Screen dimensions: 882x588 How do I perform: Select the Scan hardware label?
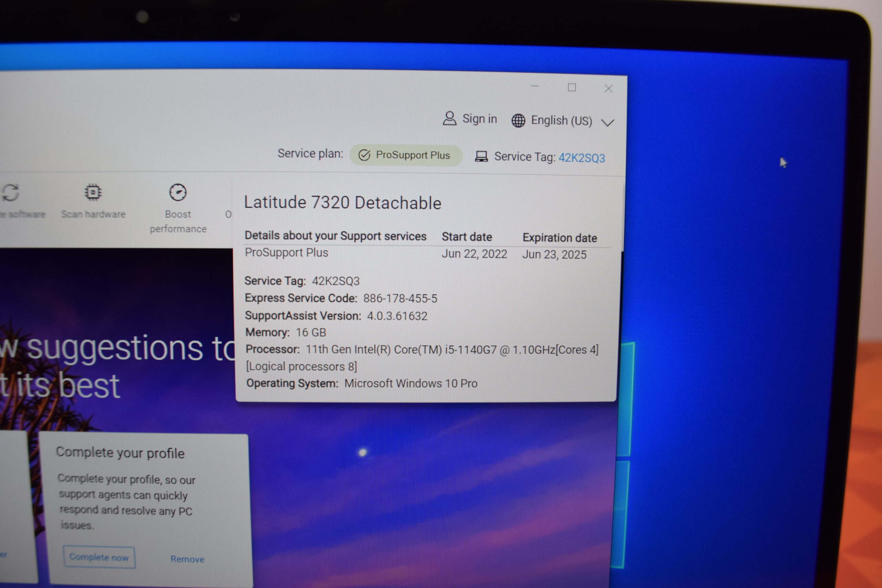tap(93, 214)
